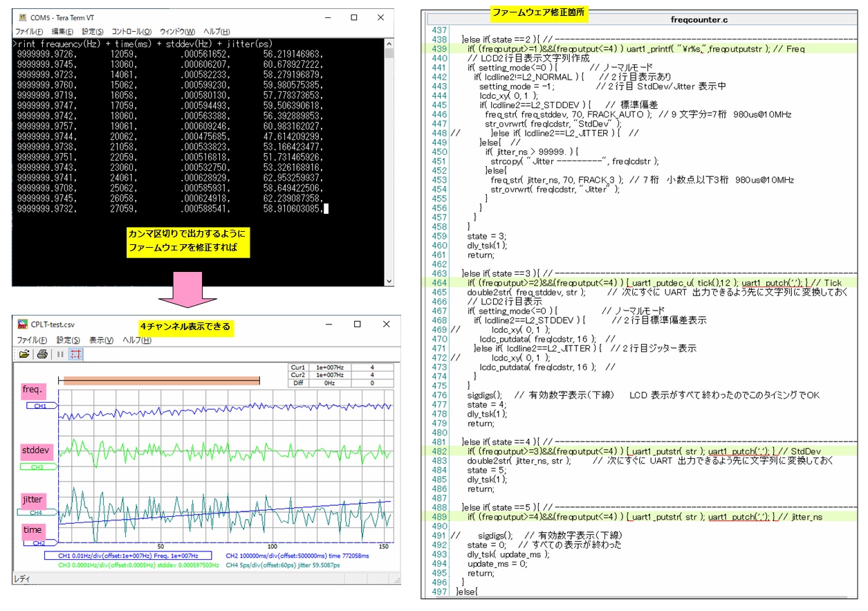Screen dimensions: 868x611
Task: Open ウィンドウ(W) menu in Tera Term
Action: point(177,32)
